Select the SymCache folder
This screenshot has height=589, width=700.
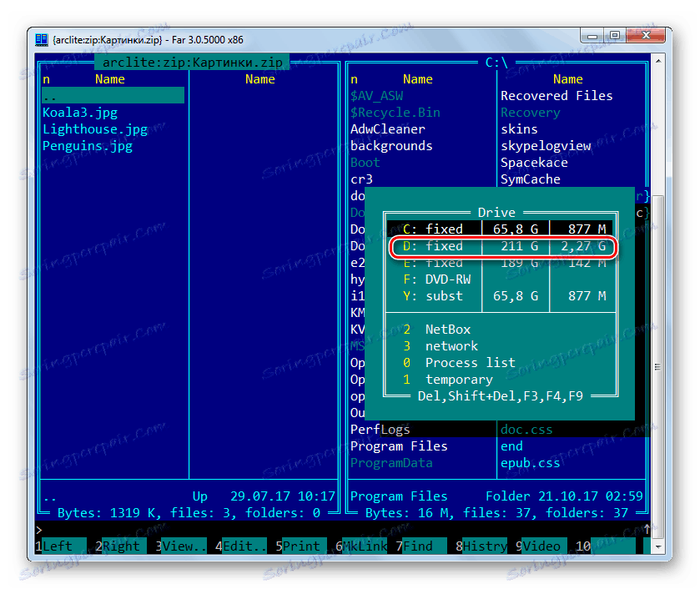click(x=531, y=179)
